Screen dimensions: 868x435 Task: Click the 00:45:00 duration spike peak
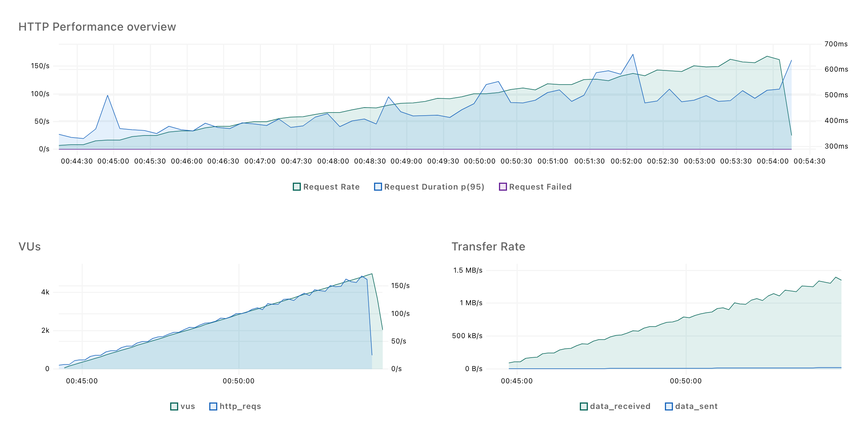coord(108,95)
